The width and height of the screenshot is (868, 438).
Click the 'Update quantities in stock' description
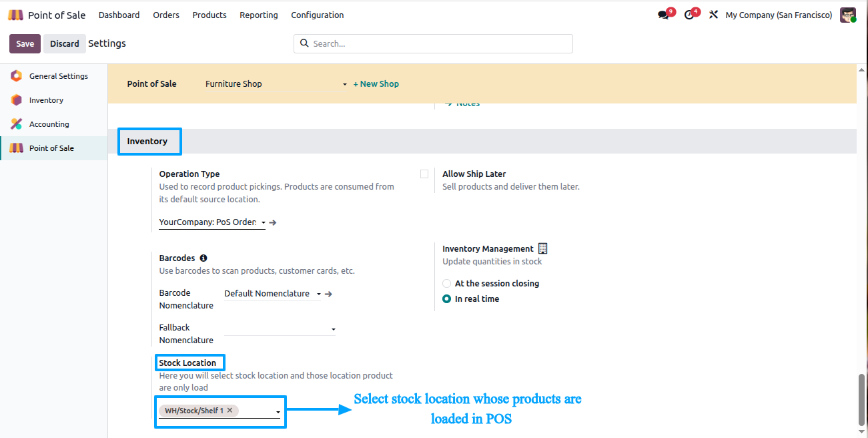492,262
